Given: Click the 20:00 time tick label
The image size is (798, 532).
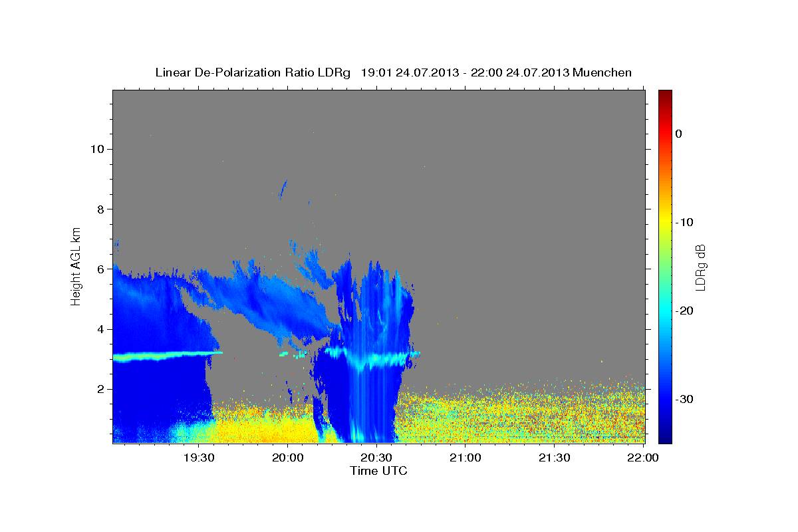Looking at the screenshot, I should 288,458.
